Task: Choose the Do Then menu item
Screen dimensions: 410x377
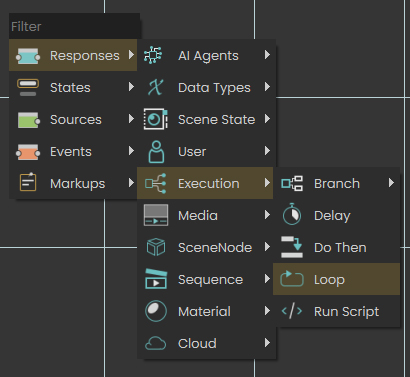Action: click(x=336, y=247)
